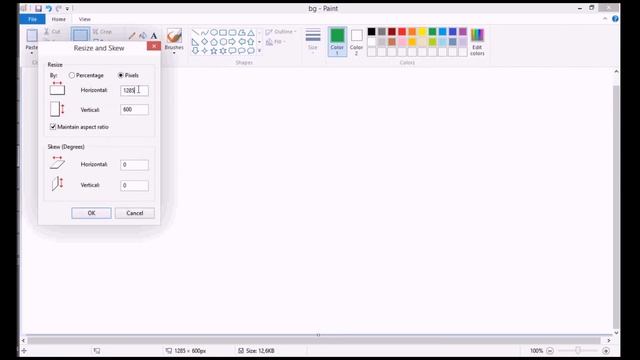Click the zoom slider handle
640x360 pixels.
[x=578, y=351]
